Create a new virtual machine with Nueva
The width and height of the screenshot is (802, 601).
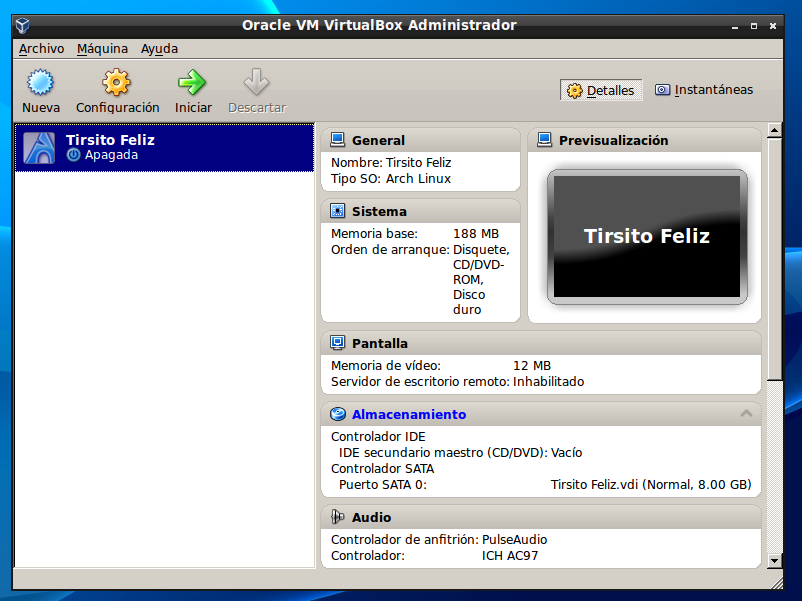(x=40, y=89)
